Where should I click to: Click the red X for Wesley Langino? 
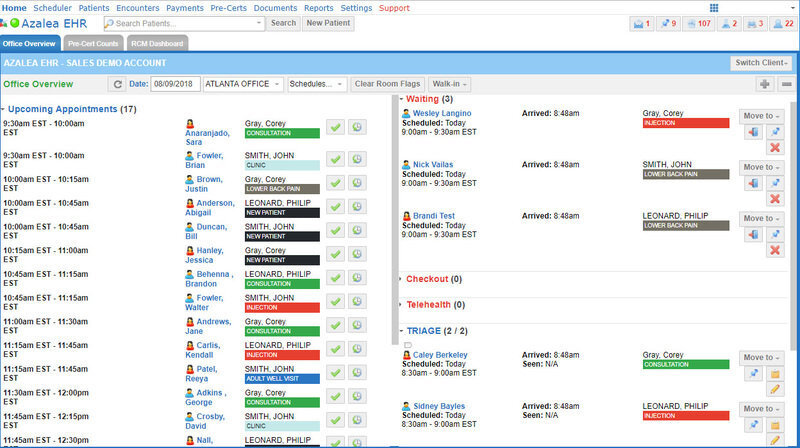pyautogui.click(x=775, y=147)
